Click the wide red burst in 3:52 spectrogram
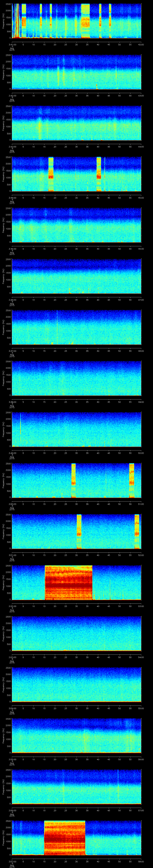 point(69,582)
